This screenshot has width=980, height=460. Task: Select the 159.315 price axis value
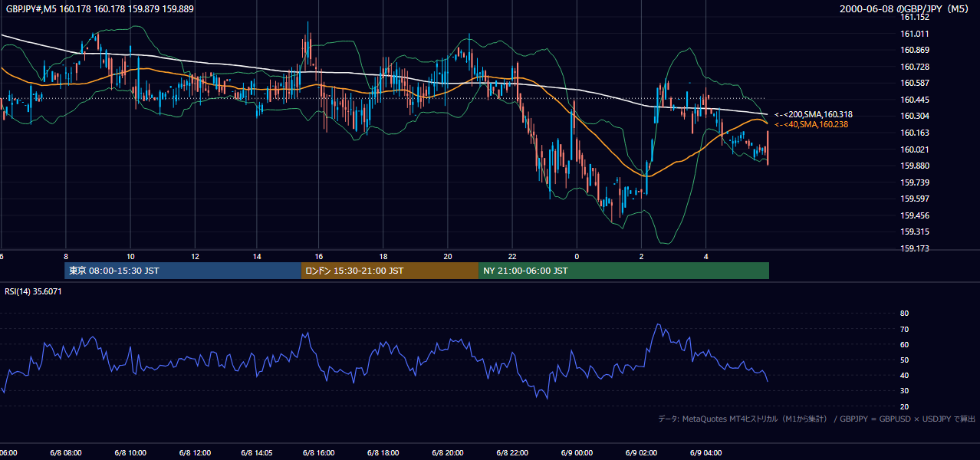(915, 232)
